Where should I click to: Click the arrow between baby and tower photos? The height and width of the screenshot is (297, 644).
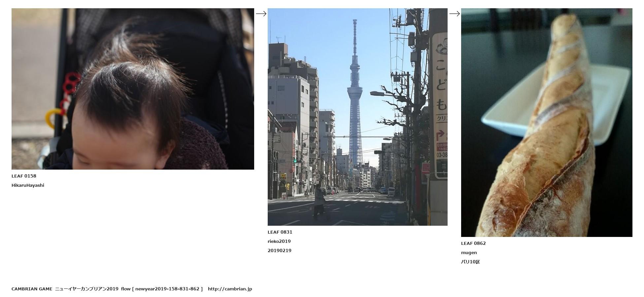[x=261, y=14]
